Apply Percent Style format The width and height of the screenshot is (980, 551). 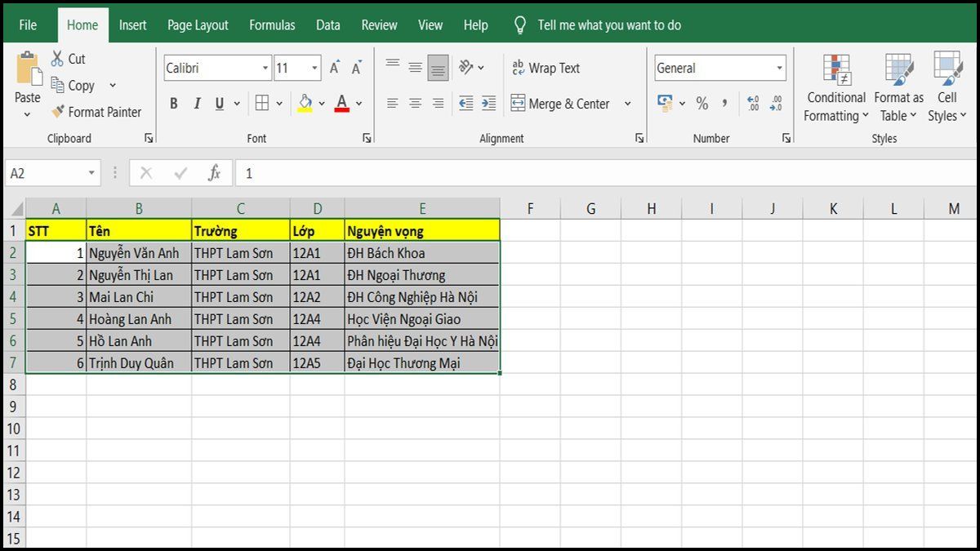(702, 104)
